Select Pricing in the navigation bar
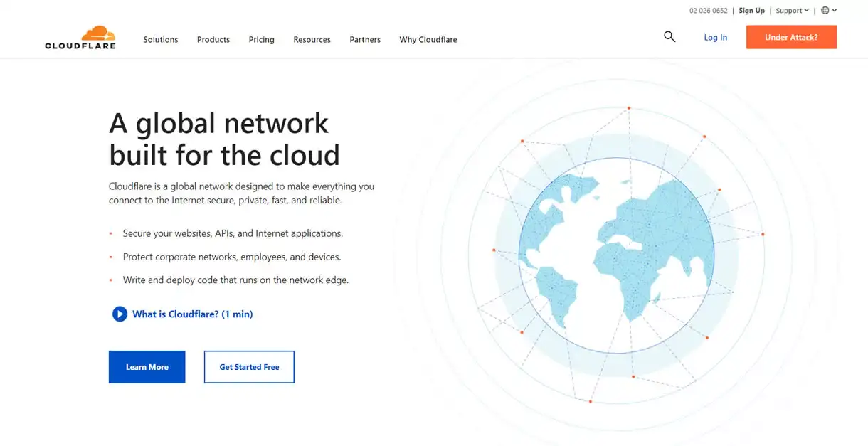 coord(261,40)
